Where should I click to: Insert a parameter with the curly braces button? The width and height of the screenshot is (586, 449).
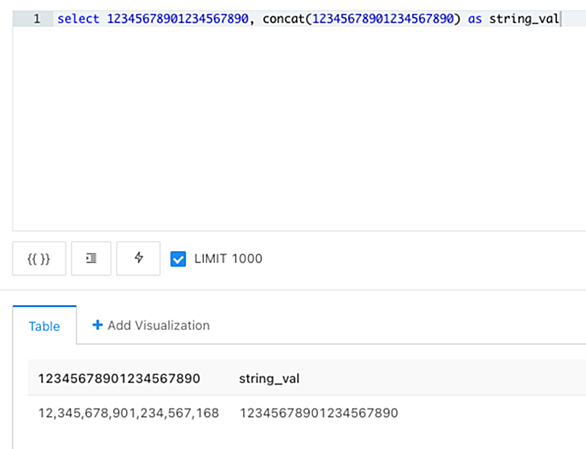pos(39,258)
